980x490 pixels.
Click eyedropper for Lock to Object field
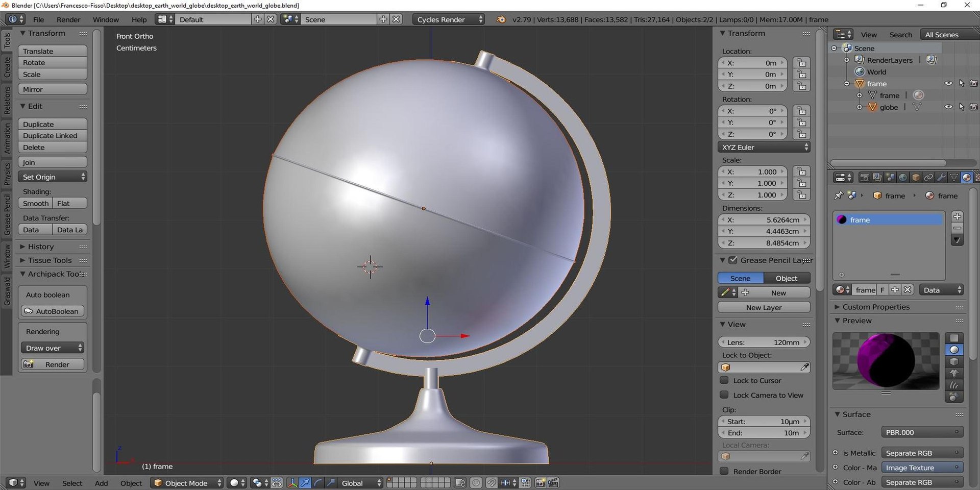pyautogui.click(x=804, y=367)
